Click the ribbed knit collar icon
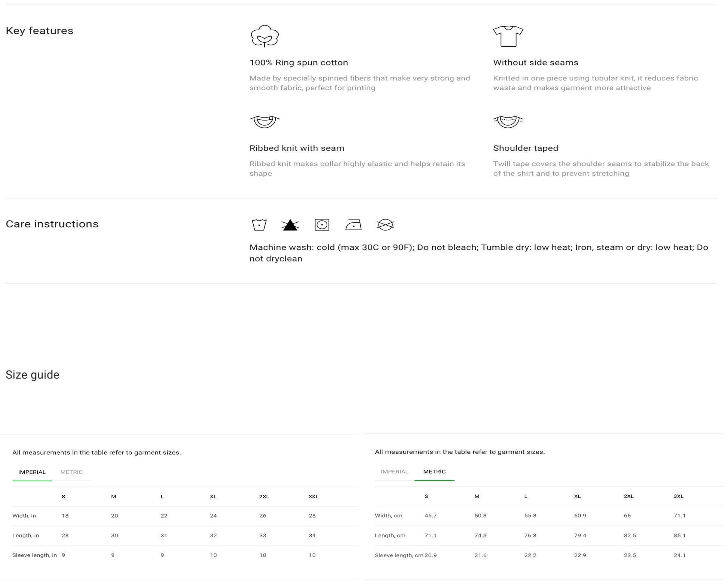 click(x=264, y=122)
